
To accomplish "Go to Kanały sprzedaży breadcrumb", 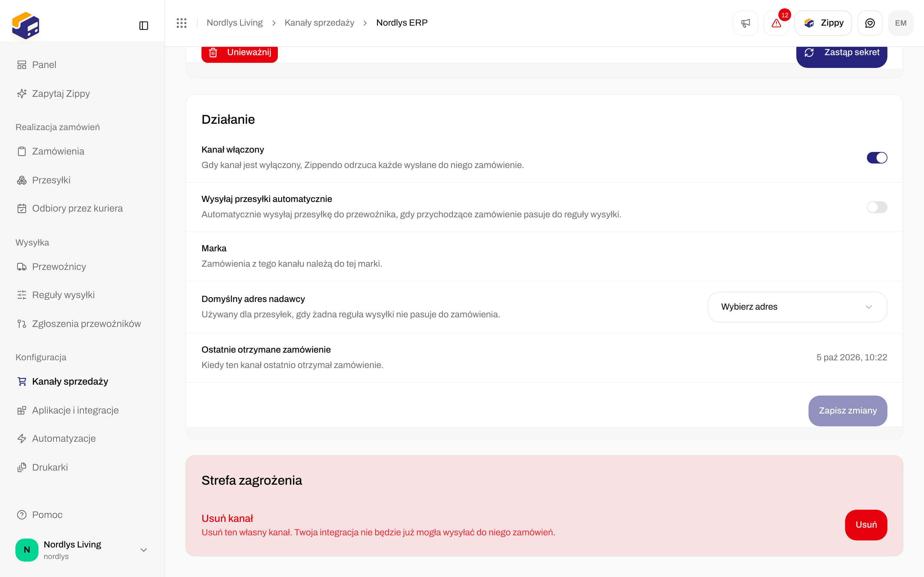I will 319,23.
